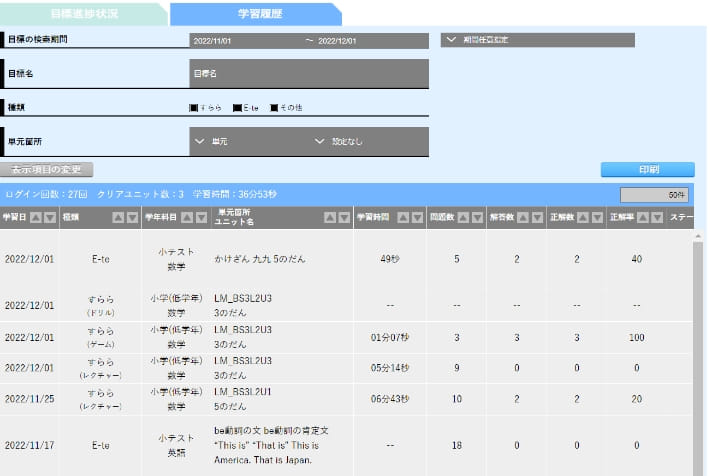Click the 印刷 print button

point(647,170)
